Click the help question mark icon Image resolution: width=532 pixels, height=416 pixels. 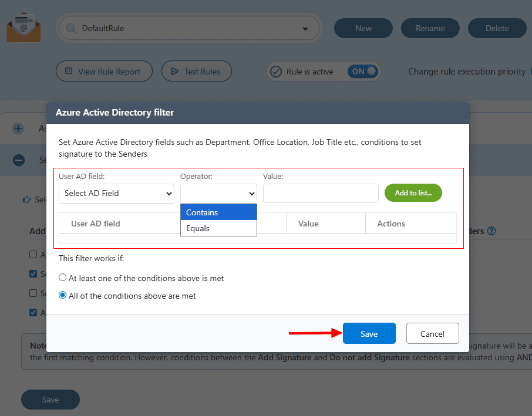(x=491, y=231)
